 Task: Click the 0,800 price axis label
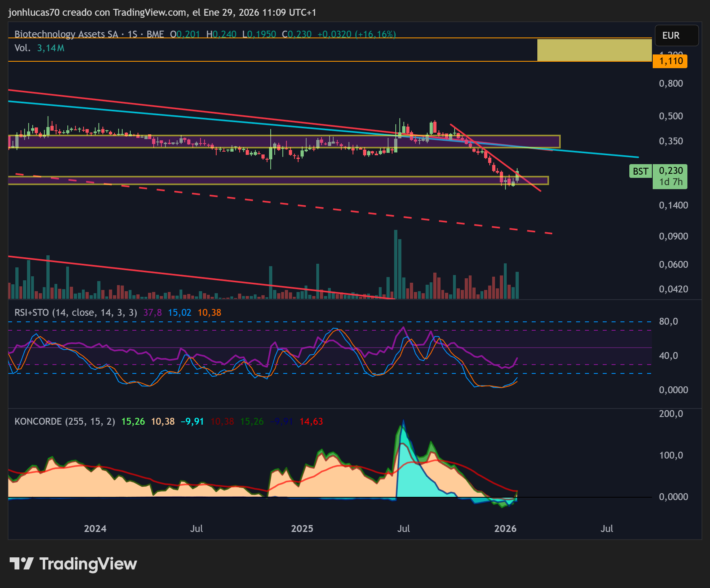[x=671, y=83]
